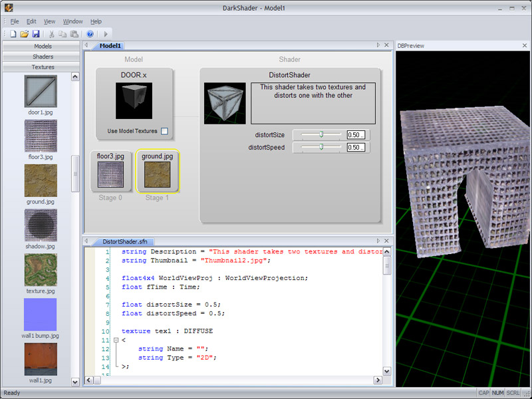Viewport: 532px width, 399px height.
Task: Click the New file toolbar icon
Action: click(x=13, y=33)
